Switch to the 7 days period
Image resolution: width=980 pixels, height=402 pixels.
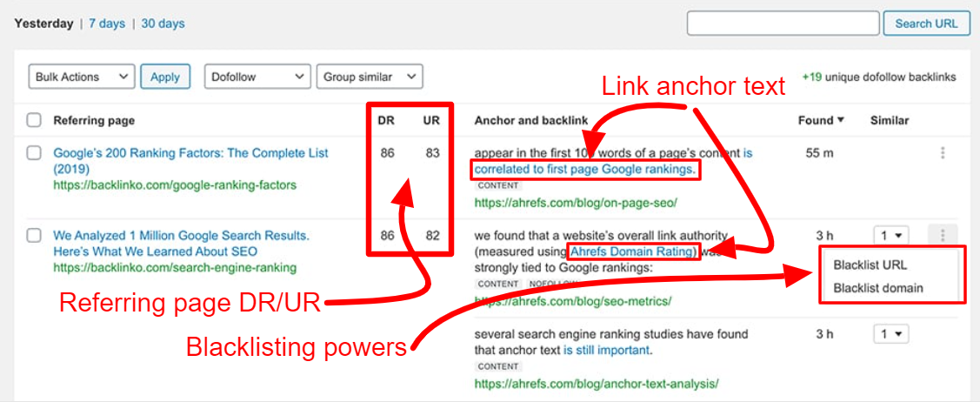[x=107, y=23]
